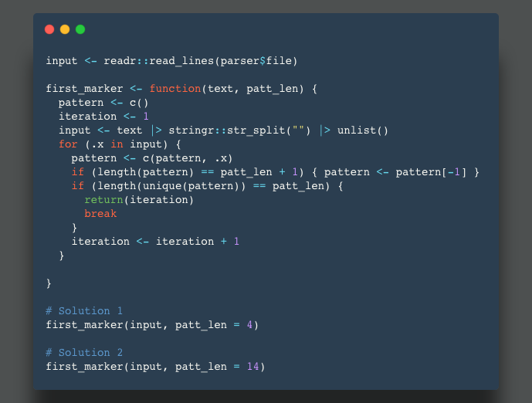
Task: Click 'pattern[-1]' expression
Action: pyautogui.click(x=431, y=172)
